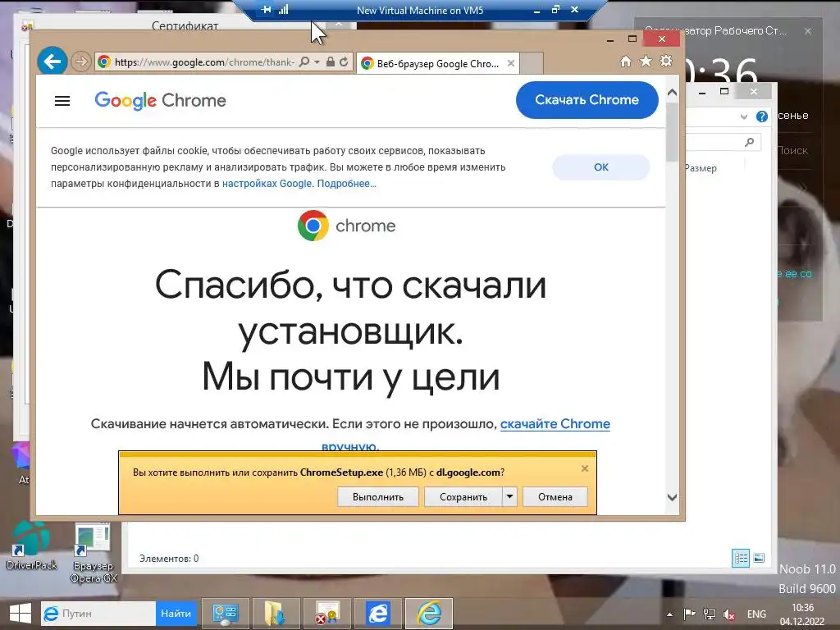The width and height of the screenshot is (840, 630).
Task: Select the Веб-браузер Google Chrome tab
Action: coord(438,64)
